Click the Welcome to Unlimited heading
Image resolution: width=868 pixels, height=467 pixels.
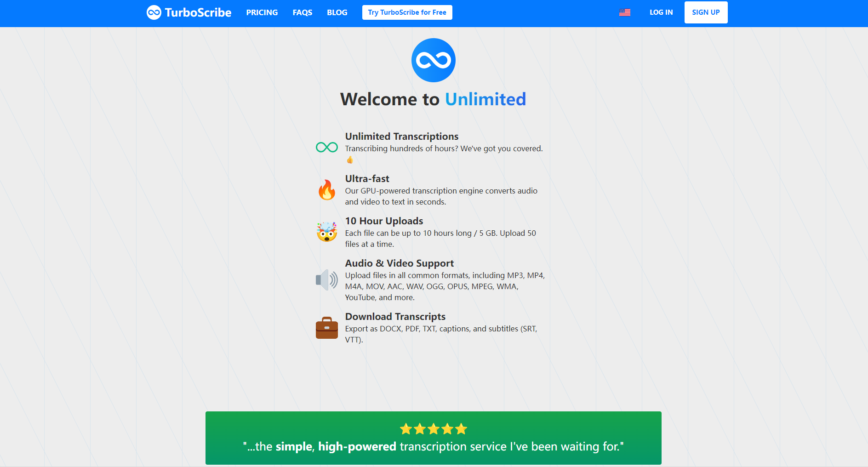tap(433, 99)
